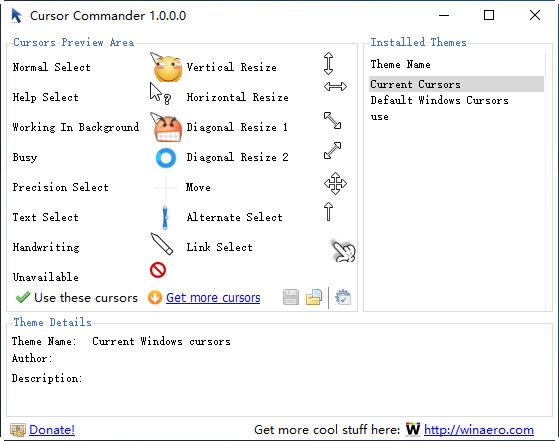Click the Busy blue ring cursor preview

point(166,158)
